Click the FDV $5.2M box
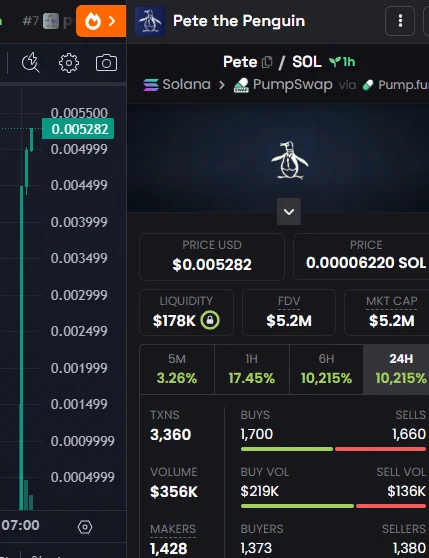 289,312
